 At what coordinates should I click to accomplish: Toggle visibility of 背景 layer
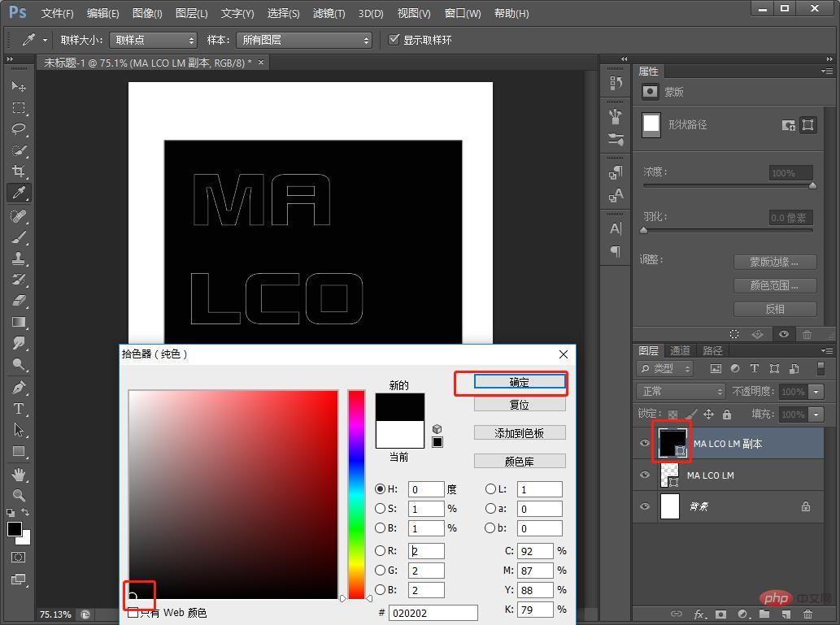tap(645, 506)
